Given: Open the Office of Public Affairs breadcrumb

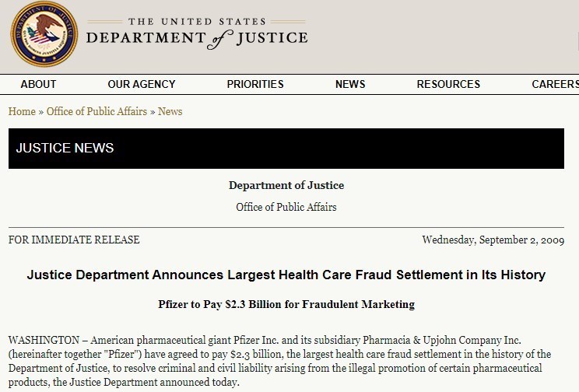Looking at the screenshot, I should point(96,111).
